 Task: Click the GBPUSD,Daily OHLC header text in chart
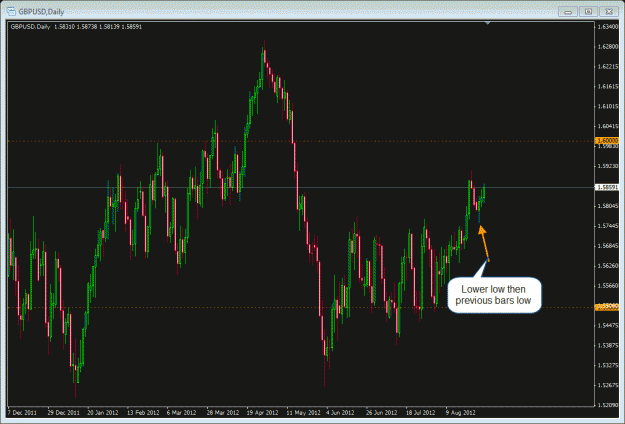pos(76,27)
